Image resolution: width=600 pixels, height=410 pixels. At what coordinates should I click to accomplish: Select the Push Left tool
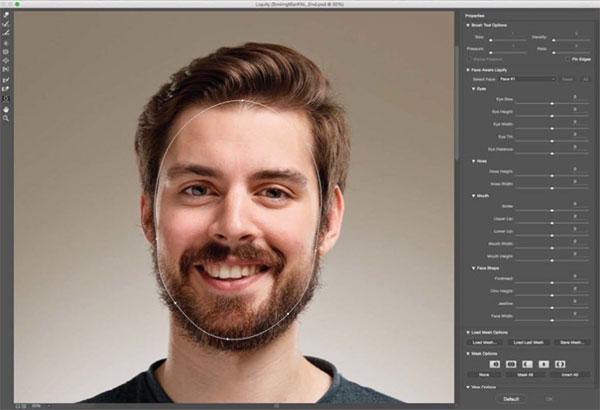6,70
